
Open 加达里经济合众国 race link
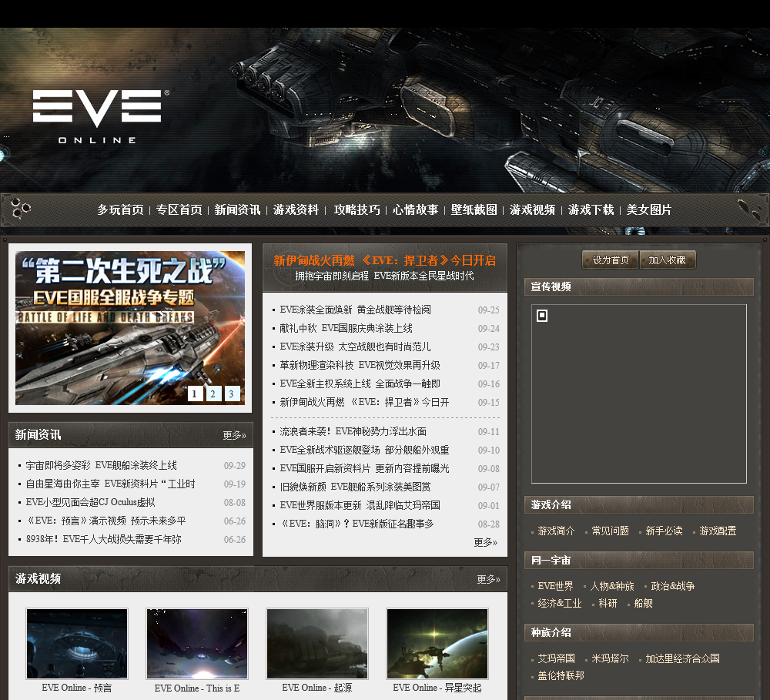point(682,658)
